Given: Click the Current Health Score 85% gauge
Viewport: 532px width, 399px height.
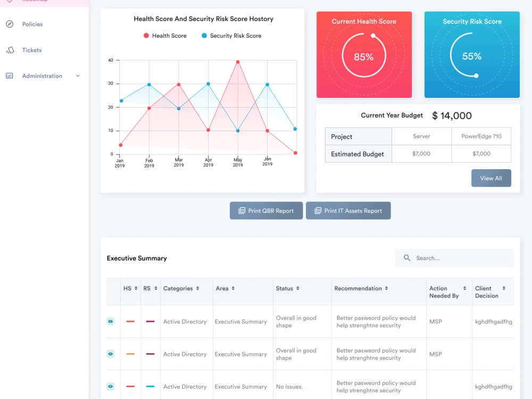Looking at the screenshot, I should [364, 55].
